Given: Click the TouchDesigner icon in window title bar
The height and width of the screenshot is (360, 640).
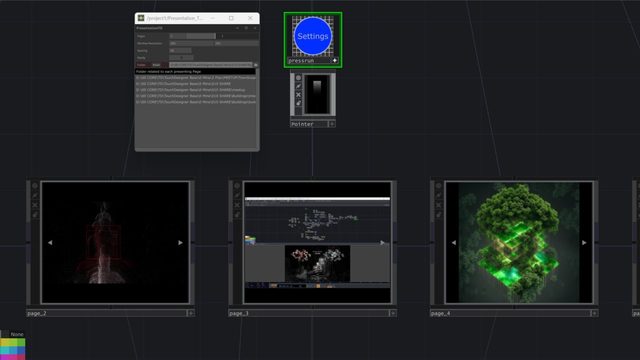Looking at the screenshot, I should tap(141, 18).
